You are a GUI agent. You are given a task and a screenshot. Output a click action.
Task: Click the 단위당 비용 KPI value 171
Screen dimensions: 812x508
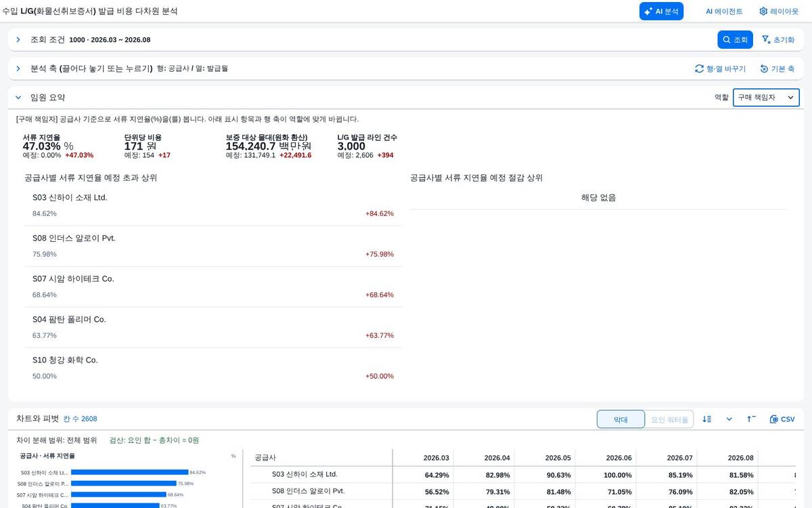click(x=140, y=146)
